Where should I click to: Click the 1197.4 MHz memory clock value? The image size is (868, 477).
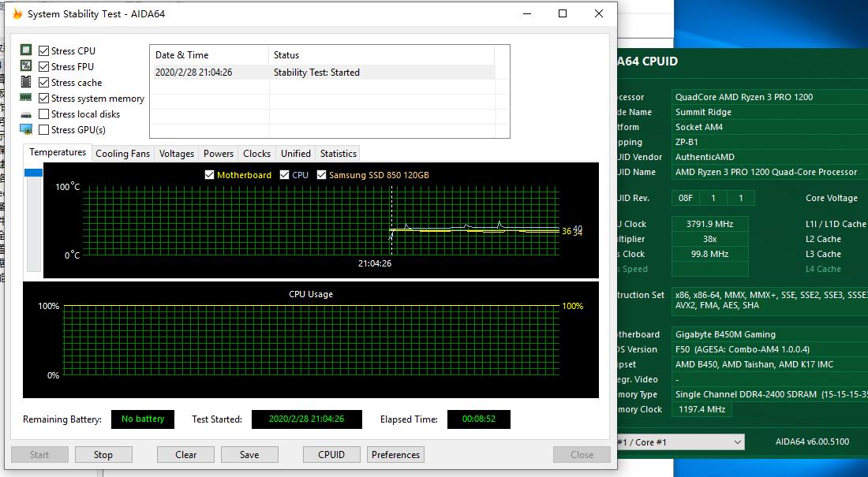pos(702,409)
